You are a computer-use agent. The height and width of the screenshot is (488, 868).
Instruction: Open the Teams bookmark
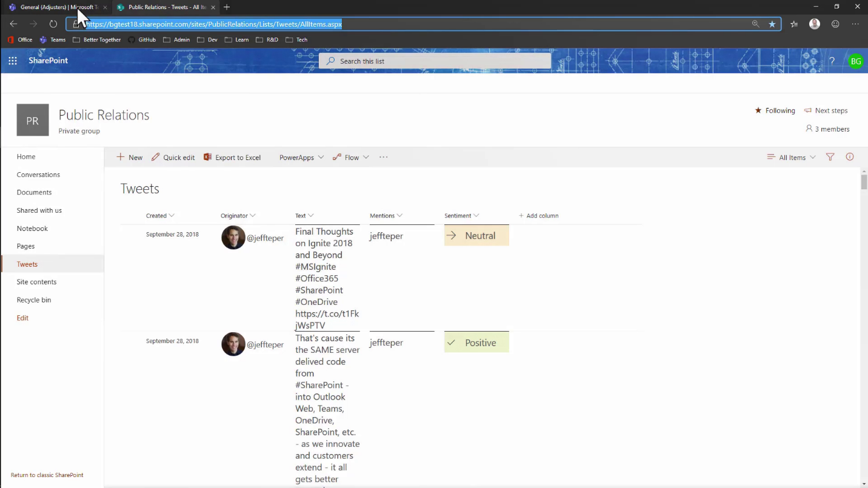[53, 40]
